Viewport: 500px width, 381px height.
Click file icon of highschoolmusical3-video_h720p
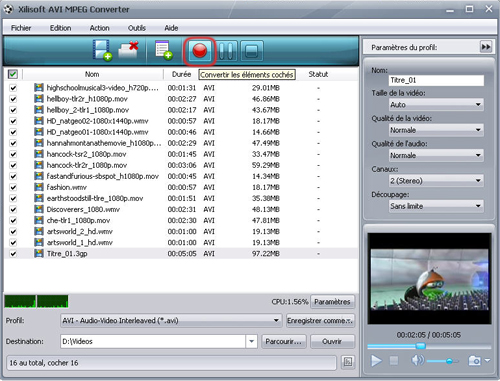click(39, 88)
